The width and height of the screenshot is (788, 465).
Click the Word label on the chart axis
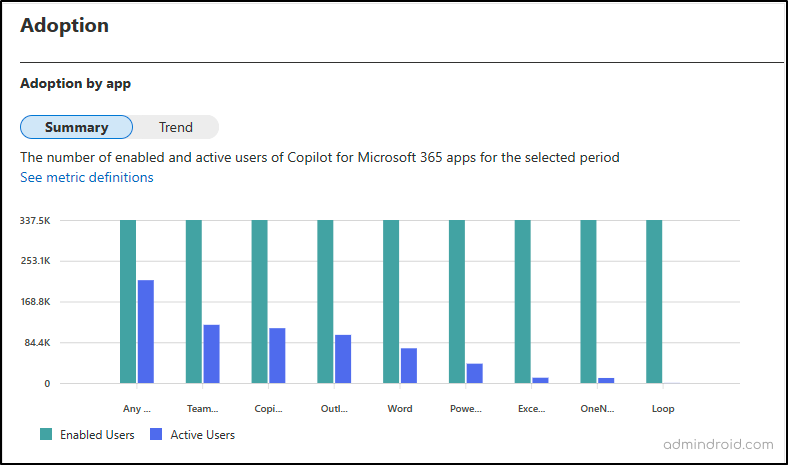(x=400, y=408)
